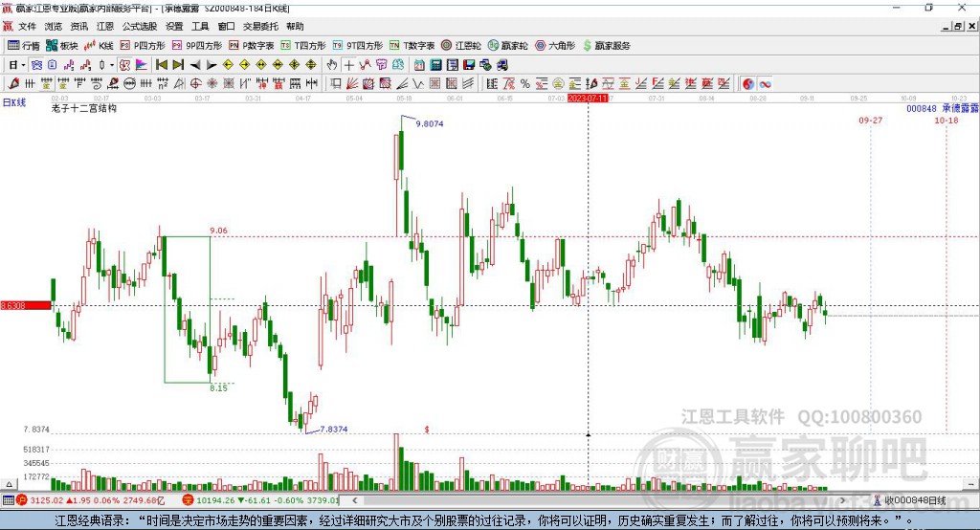Open the 文件 menu
Image resolution: width=980 pixels, height=530 pixels.
(x=27, y=26)
